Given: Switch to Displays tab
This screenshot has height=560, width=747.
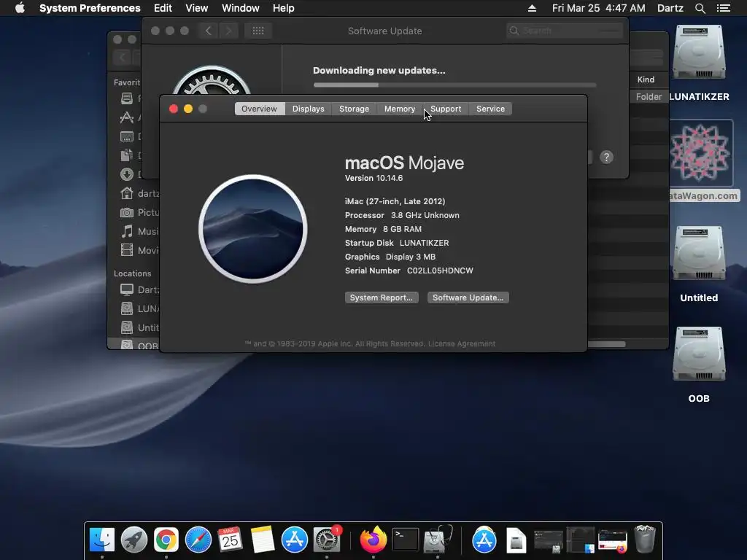Looking at the screenshot, I should pyautogui.click(x=309, y=109).
